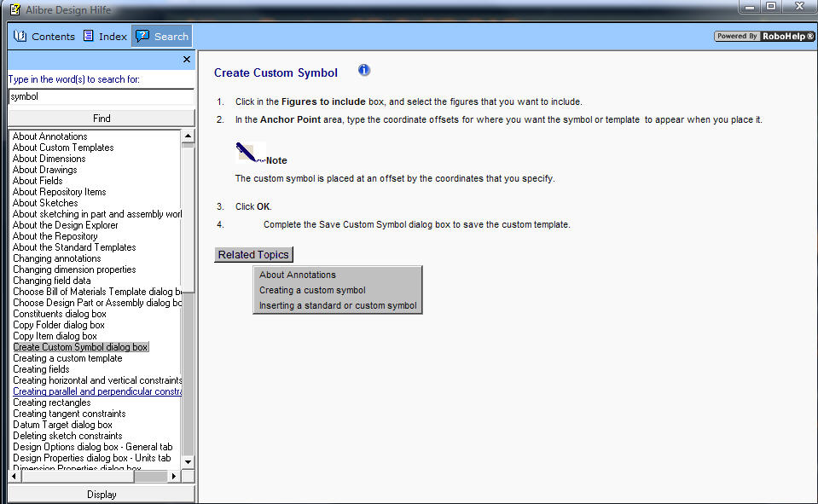Viewport: 818px width, 504px height.
Task: Open the Contents tab
Action: point(44,36)
